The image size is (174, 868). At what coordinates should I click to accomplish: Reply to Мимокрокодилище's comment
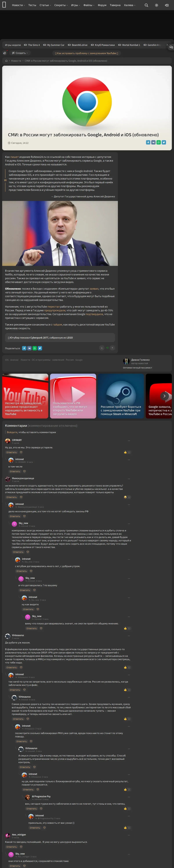(11, 497)
